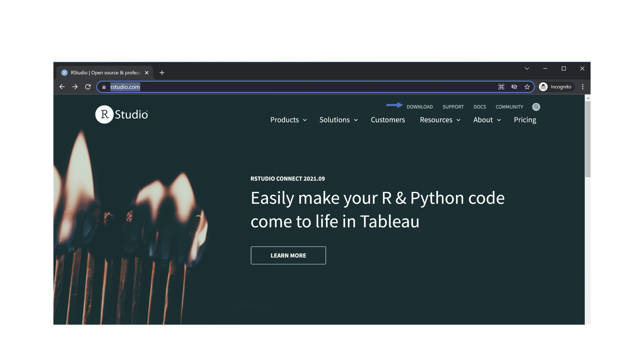Reload the rstudio.com page
Image resolution: width=644 pixels, height=362 pixels.
tap(88, 87)
